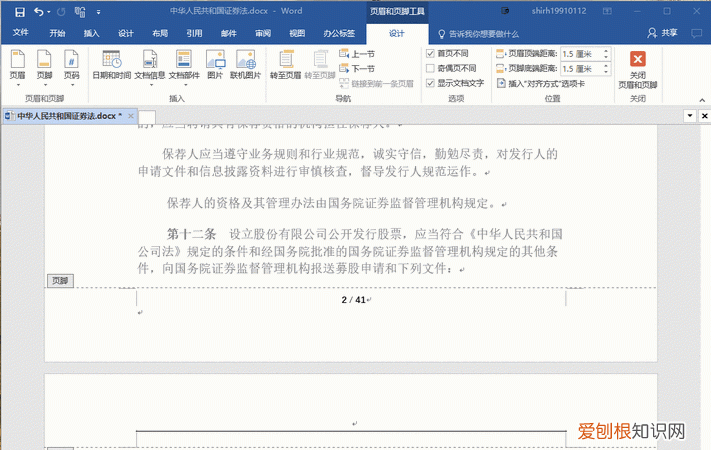Click the tab bar close X button
The width and height of the screenshot is (711, 450).
[704, 116]
